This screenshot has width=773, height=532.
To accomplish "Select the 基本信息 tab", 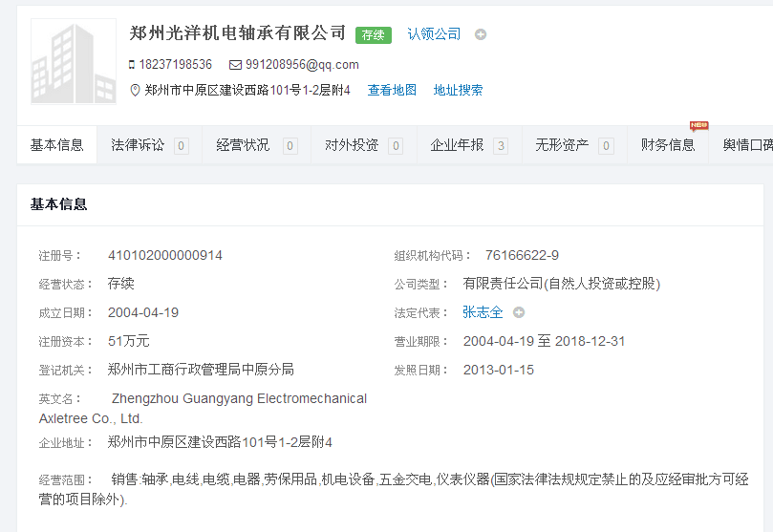I will pos(57,145).
